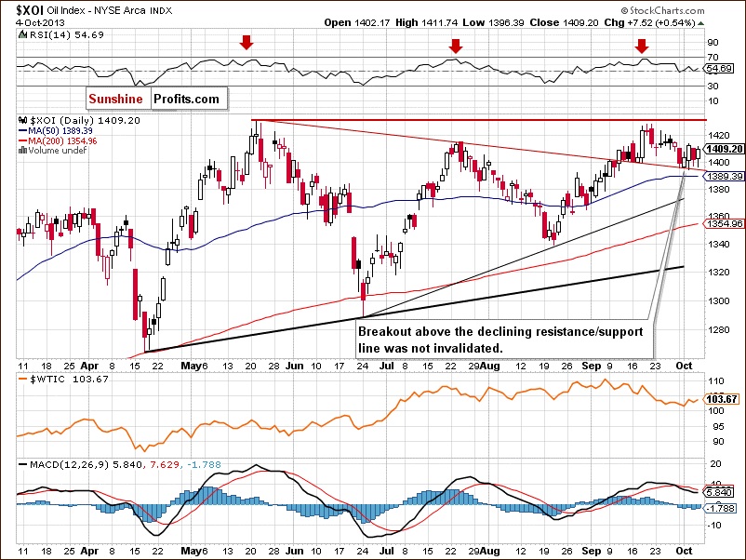Image resolution: width=746 pixels, height=560 pixels.
Task: Click the chart date 4-Oct-2013
Action: tap(40, 22)
